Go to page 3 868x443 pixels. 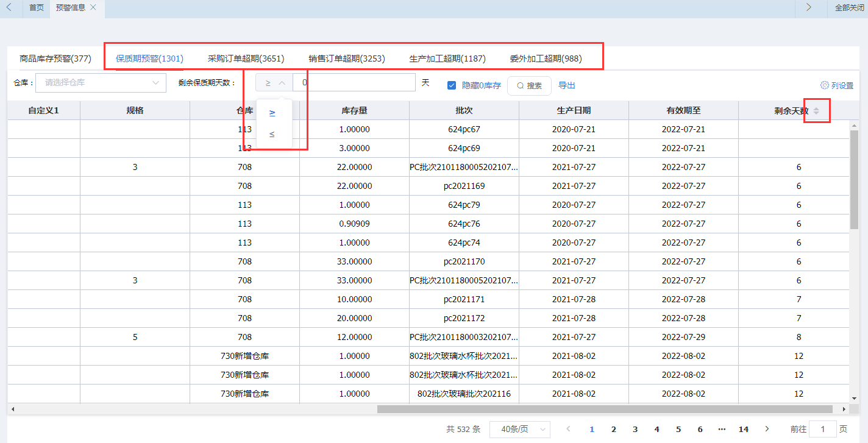[x=635, y=430]
